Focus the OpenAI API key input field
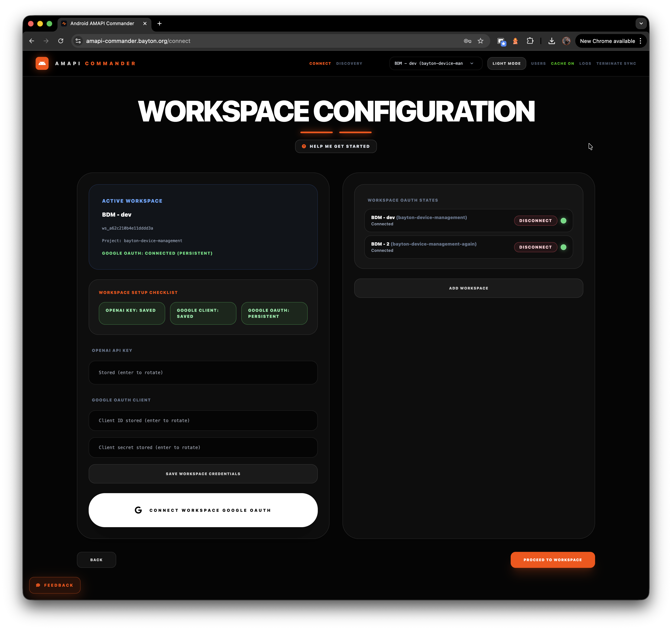Viewport: 672px width, 630px height. pos(203,372)
